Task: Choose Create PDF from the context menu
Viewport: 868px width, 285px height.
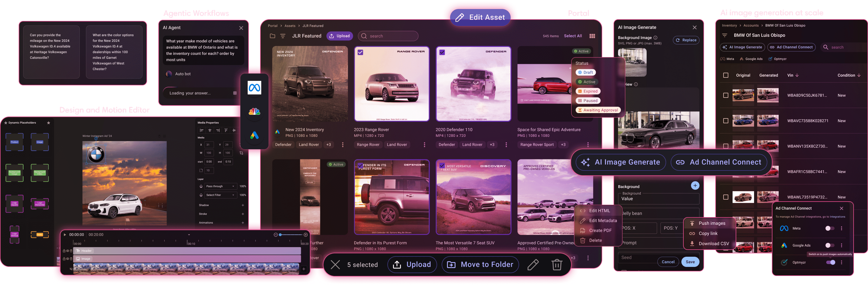Action: pyautogui.click(x=598, y=231)
